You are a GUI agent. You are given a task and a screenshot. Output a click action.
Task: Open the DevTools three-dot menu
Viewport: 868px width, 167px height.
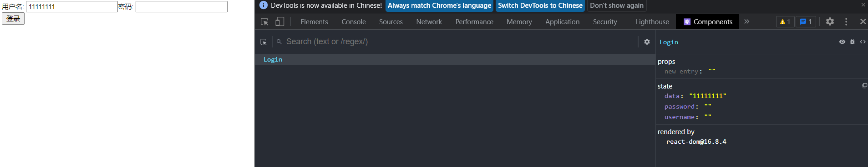[846, 21]
